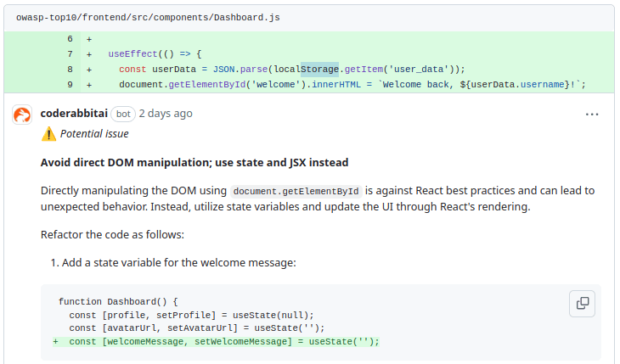Open the coderabbitai user profile link
This screenshot has height=364, width=620.
75,114
